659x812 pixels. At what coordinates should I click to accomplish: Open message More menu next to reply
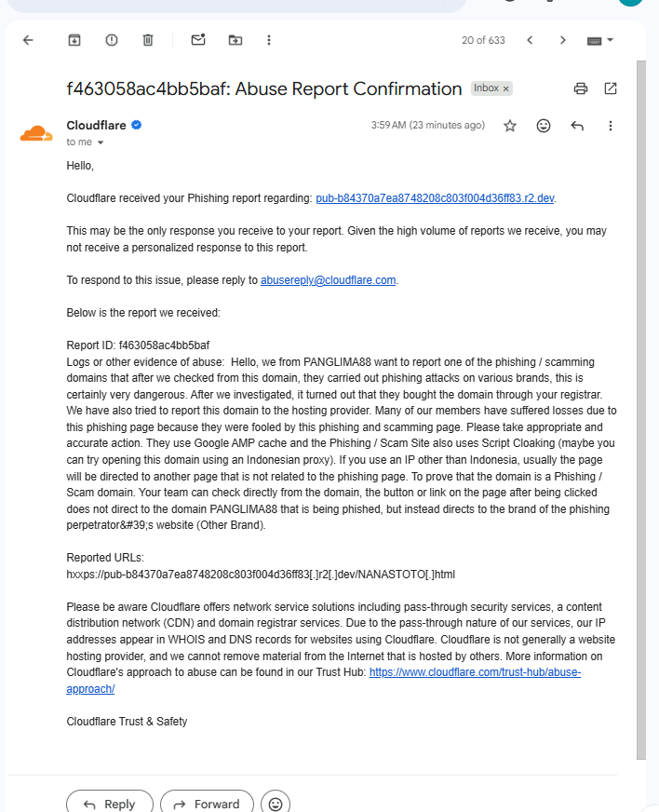[611, 126]
